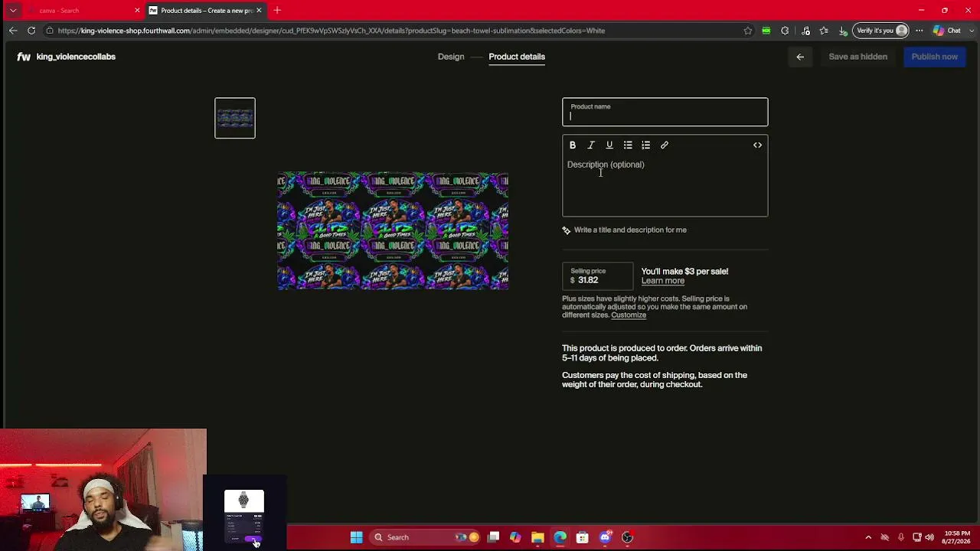Open OBS Studio from the taskbar

point(627,537)
